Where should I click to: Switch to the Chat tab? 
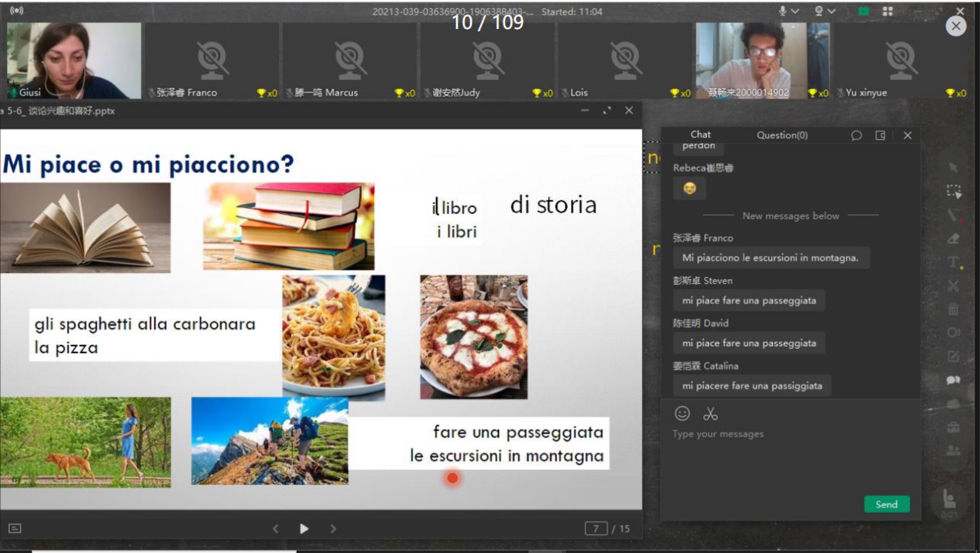point(700,135)
